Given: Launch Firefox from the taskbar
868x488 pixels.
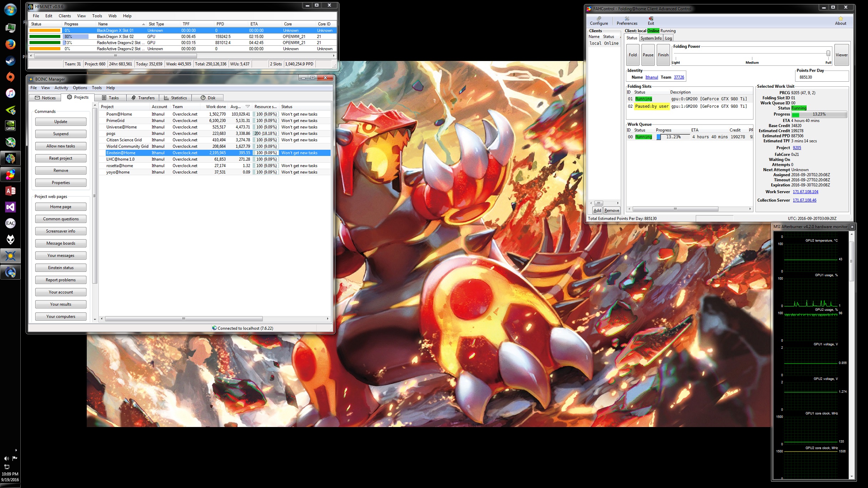Looking at the screenshot, I should tap(10, 44).
